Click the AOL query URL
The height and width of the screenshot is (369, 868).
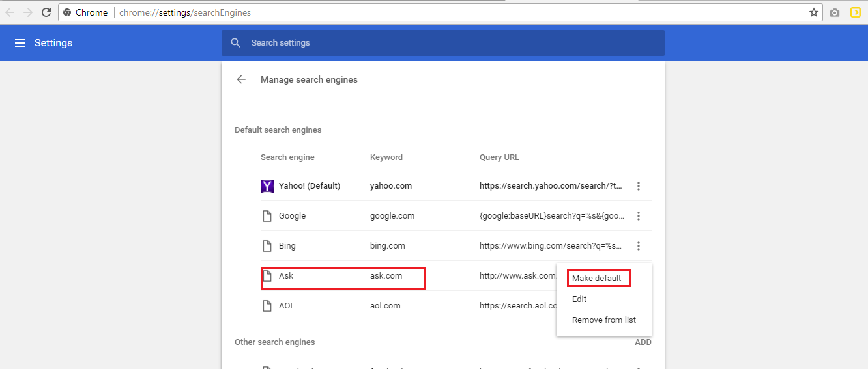518,306
